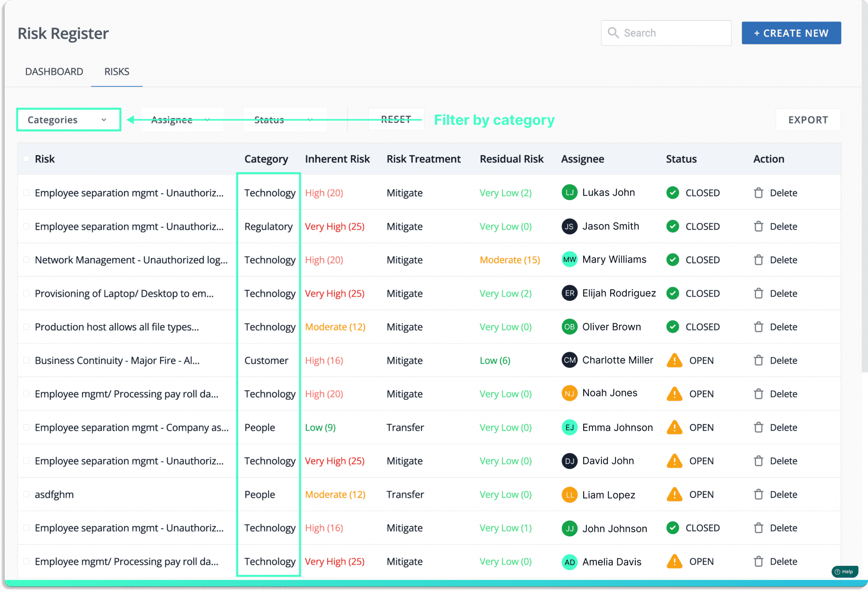Expand the Categories filter dropdown
The height and width of the screenshot is (591, 868).
click(69, 120)
